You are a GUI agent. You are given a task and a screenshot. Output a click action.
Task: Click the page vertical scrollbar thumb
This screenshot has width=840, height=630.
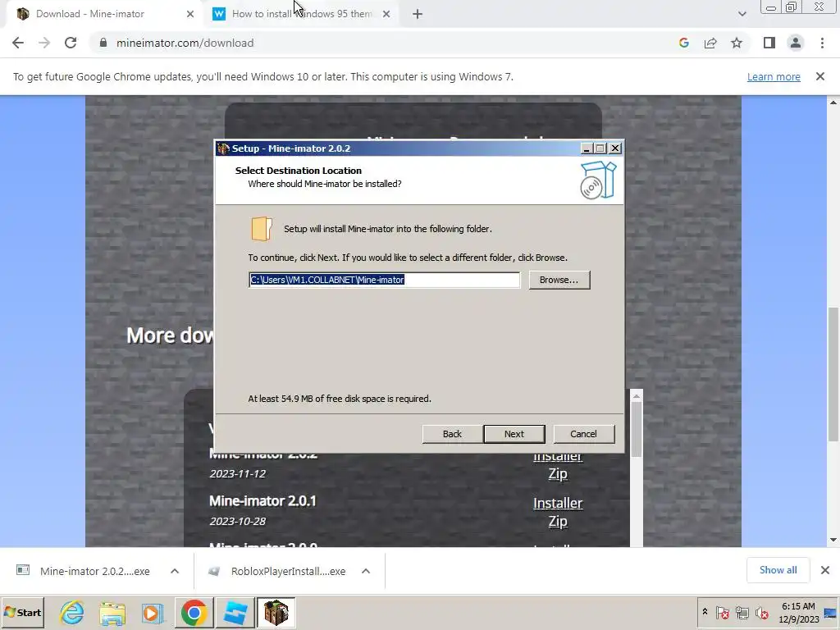pyautogui.click(x=833, y=374)
